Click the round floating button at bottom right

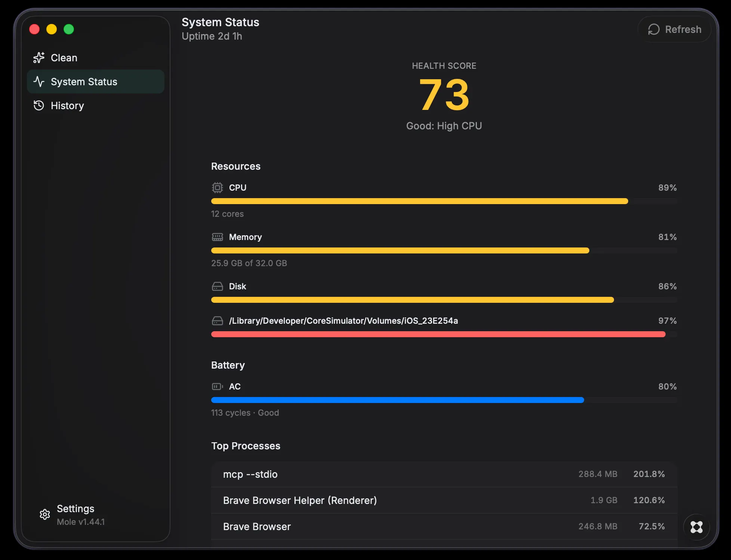click(x=697, y=527)
